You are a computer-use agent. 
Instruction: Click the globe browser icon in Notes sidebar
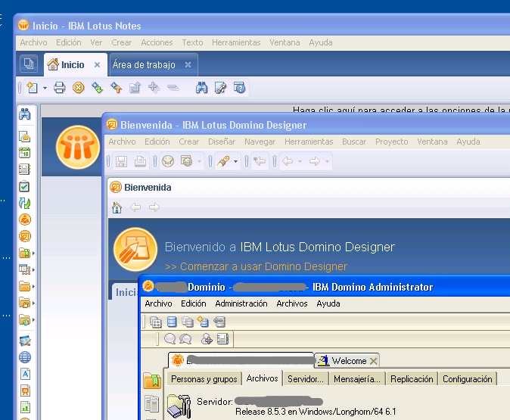pos(25,357)
